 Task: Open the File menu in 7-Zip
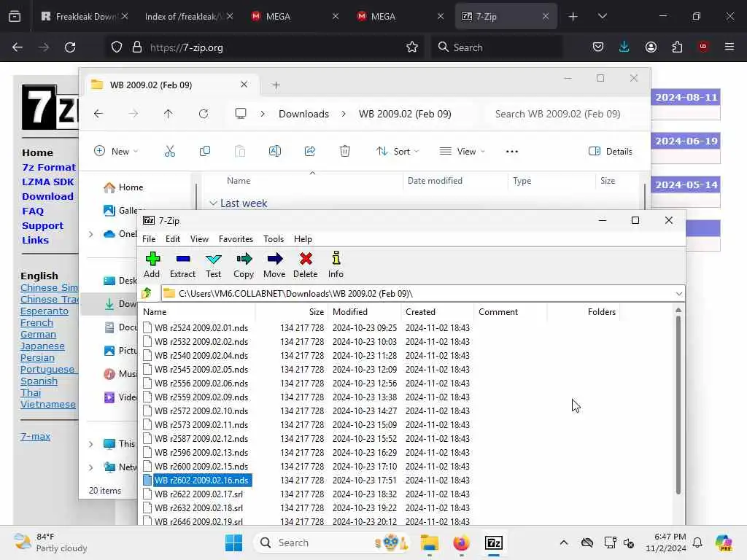(x=149, y=239)
